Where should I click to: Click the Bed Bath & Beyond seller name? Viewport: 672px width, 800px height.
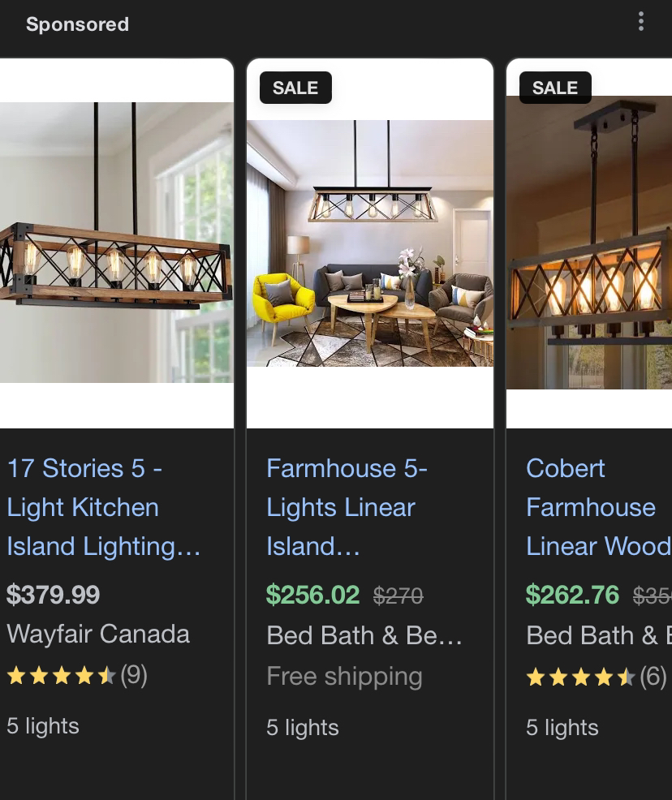365,635
